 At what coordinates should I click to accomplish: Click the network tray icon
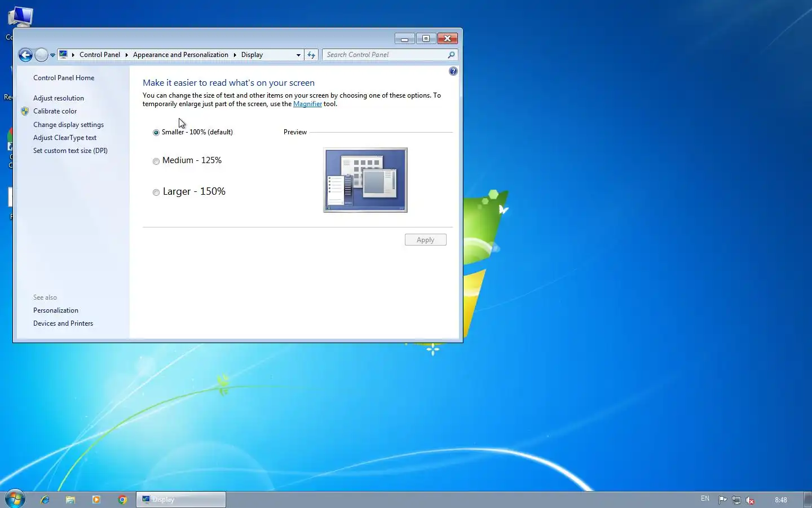736,500
